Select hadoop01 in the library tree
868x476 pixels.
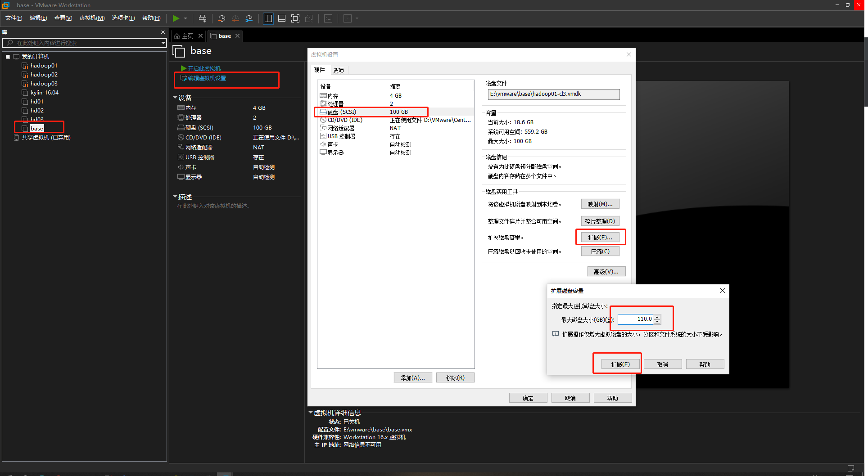coord(44,66)
